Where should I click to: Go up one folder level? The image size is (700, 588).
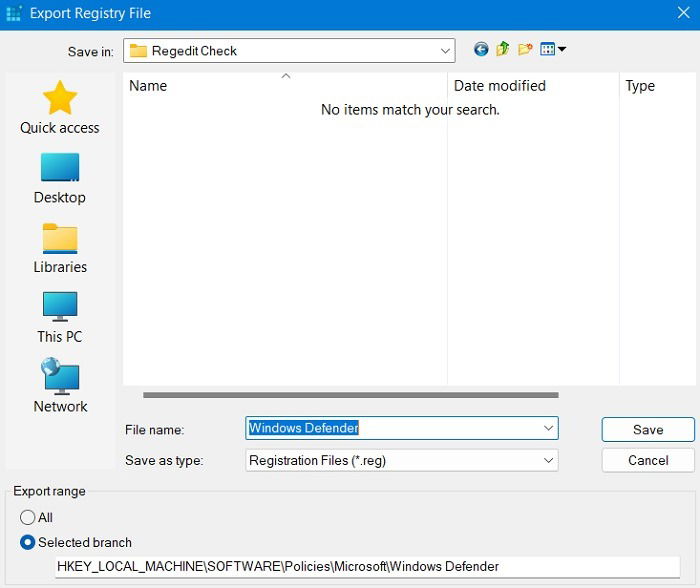[x=503, y=49]
